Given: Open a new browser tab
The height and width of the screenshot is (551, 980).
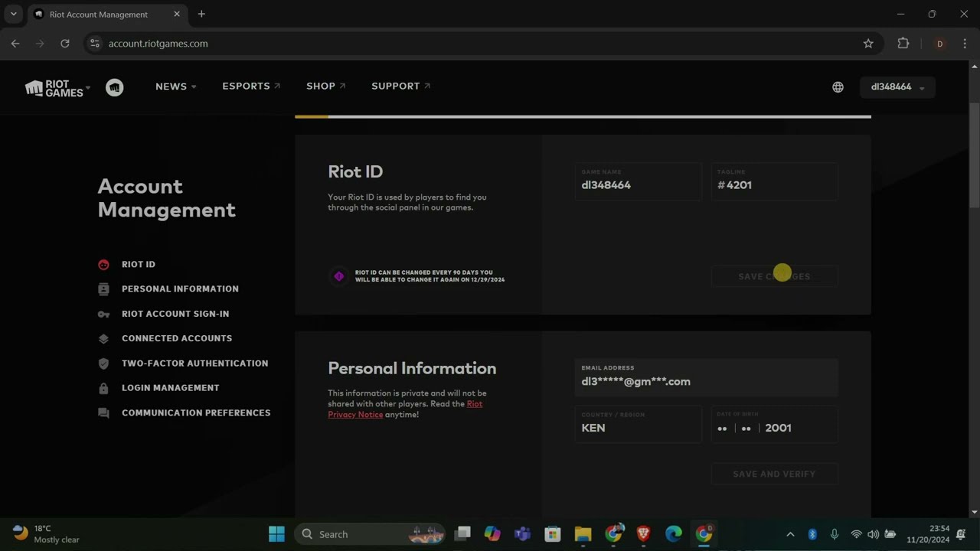Looking at the screenshot, I should tap(201, 14).
